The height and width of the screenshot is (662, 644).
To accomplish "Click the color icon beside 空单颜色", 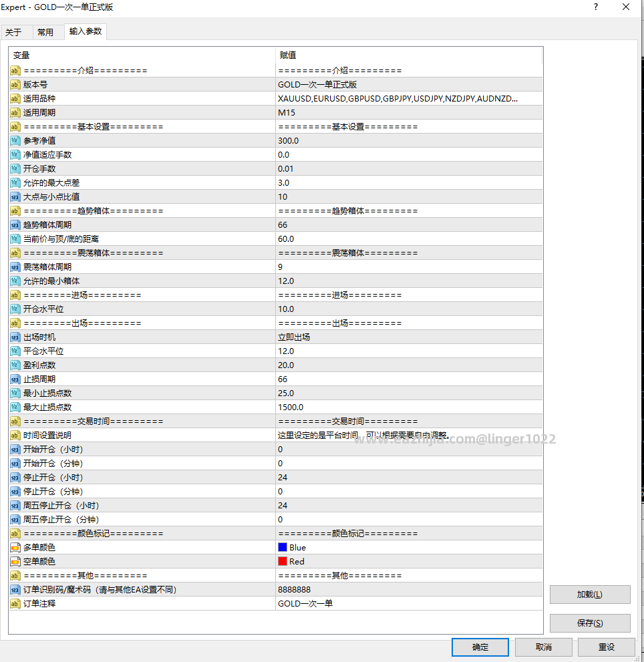I will tap(15, 562).
